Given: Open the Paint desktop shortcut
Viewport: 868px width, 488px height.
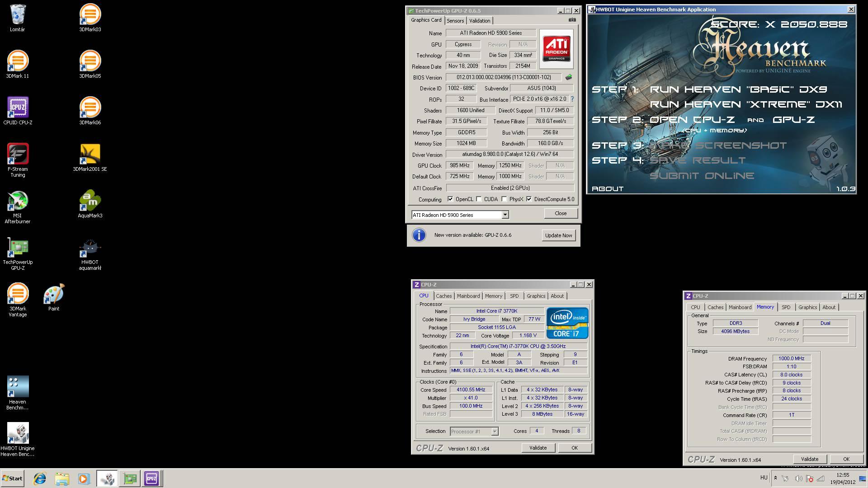Looking at the screenshot, I should pos(54,297).
